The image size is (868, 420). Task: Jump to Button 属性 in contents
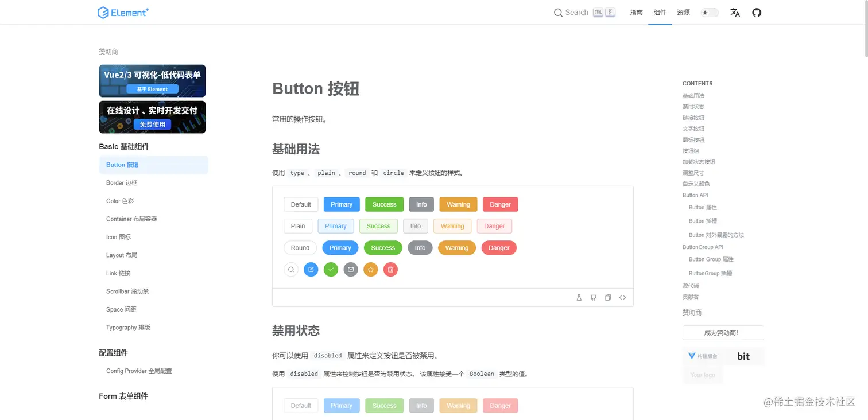tap(703, 208)
